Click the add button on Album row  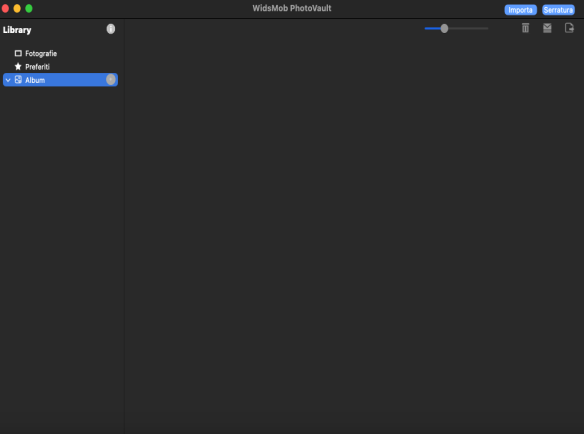pyautogui.click(x=111, y=79)
